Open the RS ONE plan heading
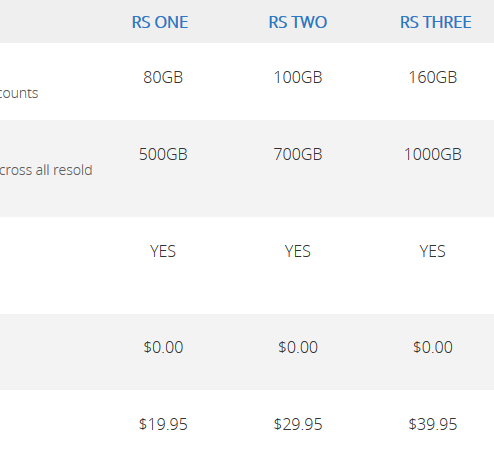Screen dimensions: 494x453 160,22
